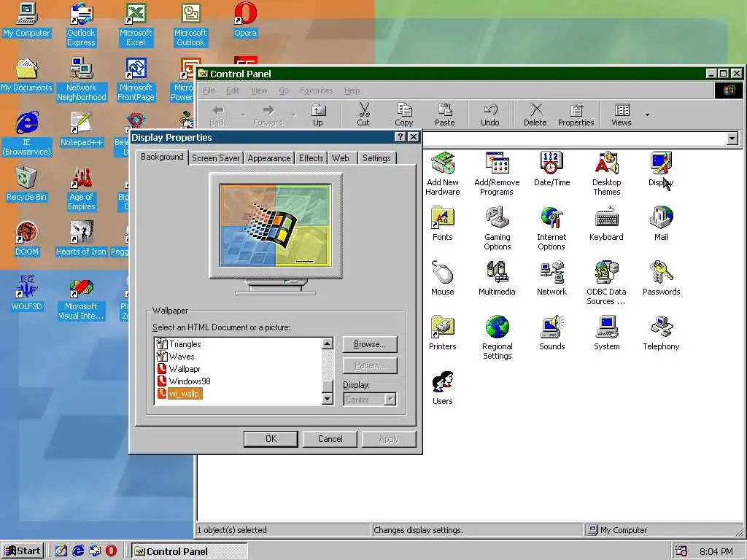This screenshot has width=747, height=560.
Task: Click the Paste toolbar button
Action: 445,114
